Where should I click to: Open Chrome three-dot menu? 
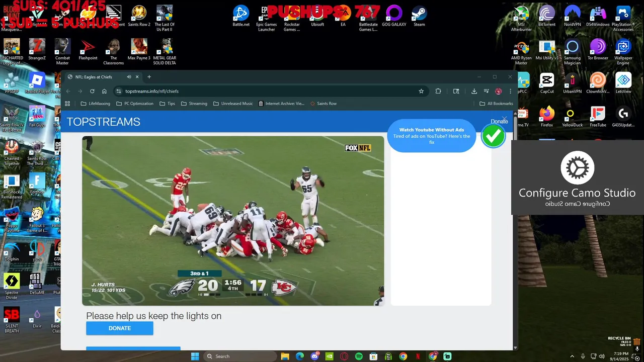[510, 91]
